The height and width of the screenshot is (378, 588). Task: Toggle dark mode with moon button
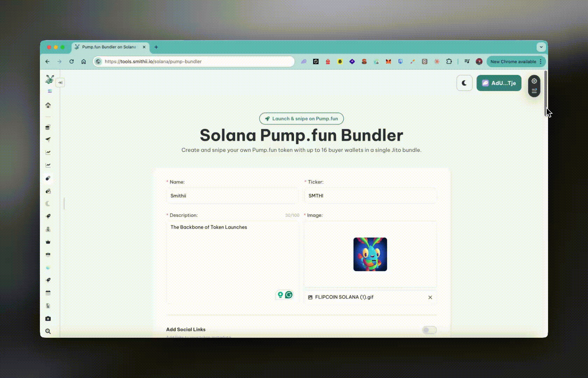[x=464, y=83]
